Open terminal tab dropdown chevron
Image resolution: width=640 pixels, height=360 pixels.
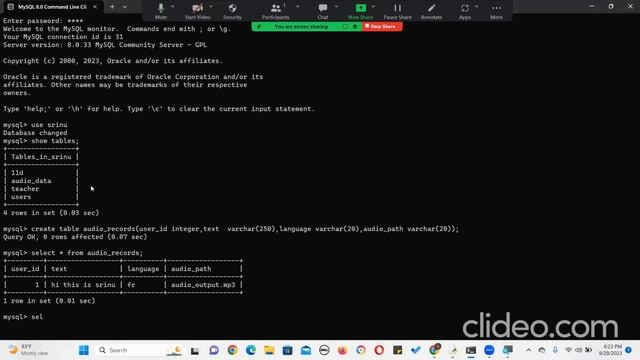[x=124, y=7]
